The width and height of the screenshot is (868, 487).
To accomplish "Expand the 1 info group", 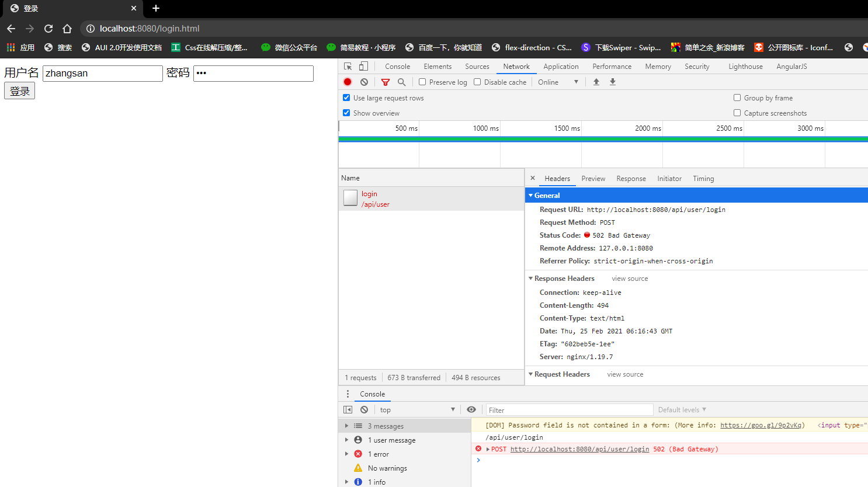I will tap(346, 482).
